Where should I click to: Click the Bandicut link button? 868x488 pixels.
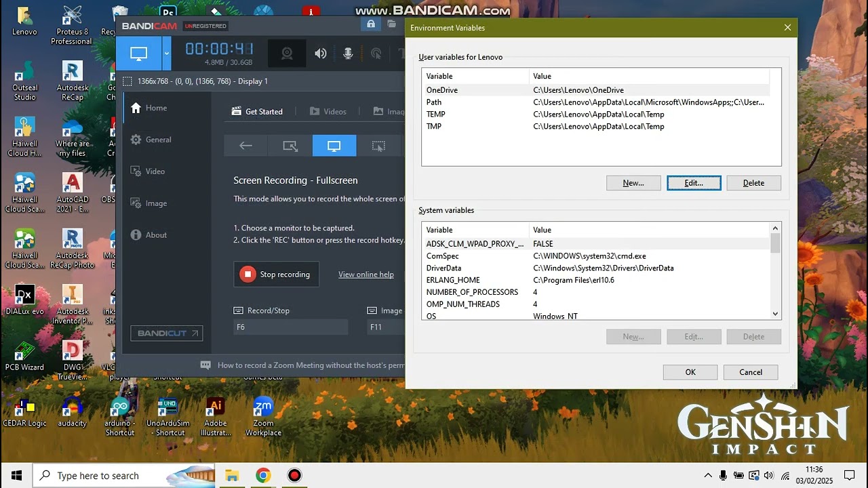pyautogui.click(x=167, y=333)
